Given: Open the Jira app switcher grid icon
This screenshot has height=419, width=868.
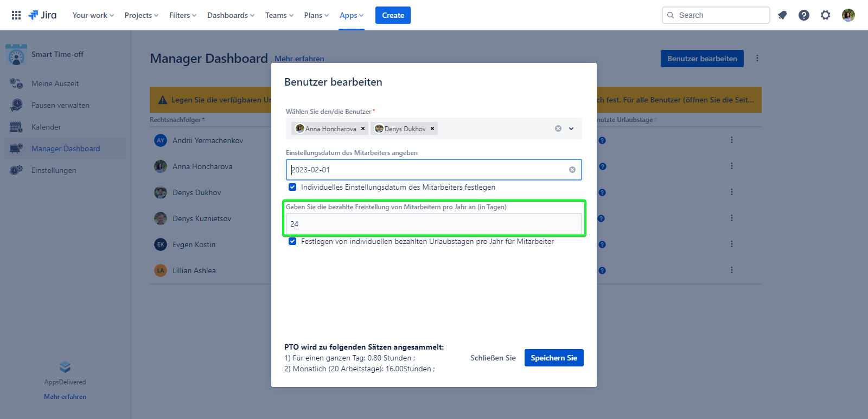Looking at the screenshot, I should [16, 15].
